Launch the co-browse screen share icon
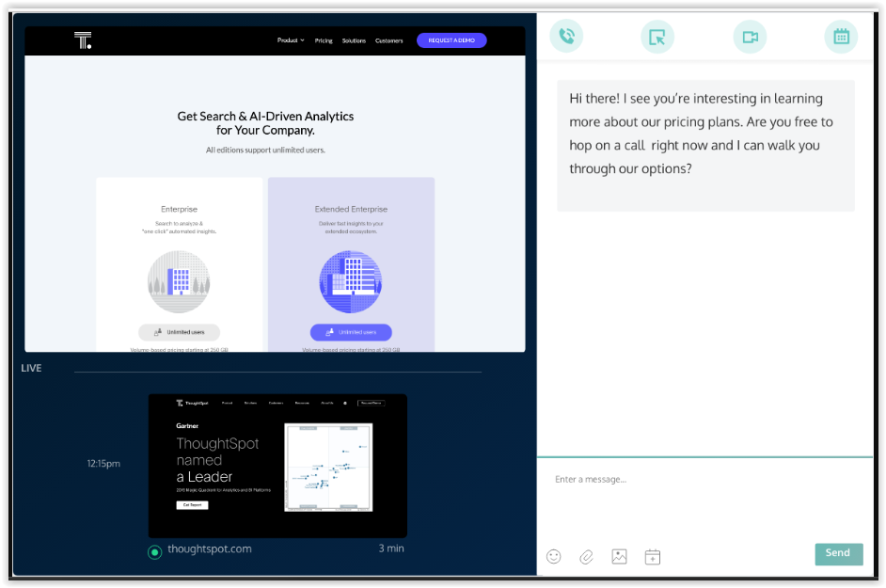Image resolution: width=886 pixels, height=588 pixels. click(x=657, y=37)
